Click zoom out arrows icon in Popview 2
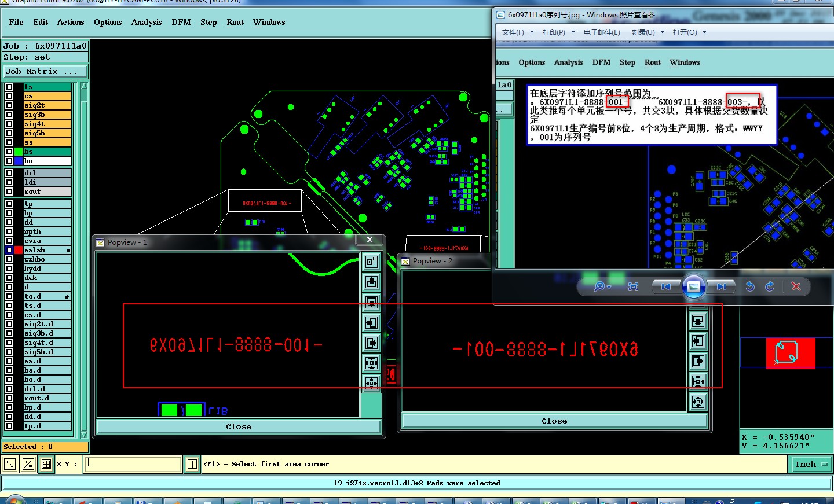The height and width of the screenshot is (504, 834). tap(698, 402)
